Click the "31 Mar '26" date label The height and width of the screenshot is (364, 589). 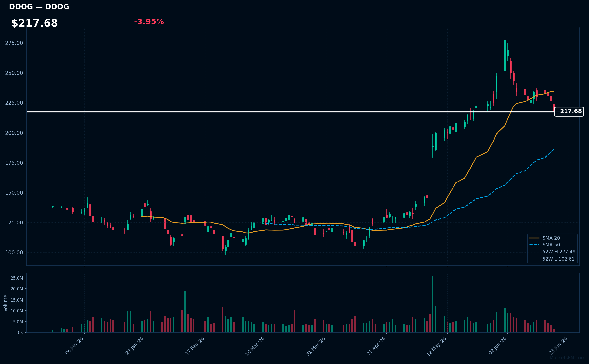(x=316, y=346)
